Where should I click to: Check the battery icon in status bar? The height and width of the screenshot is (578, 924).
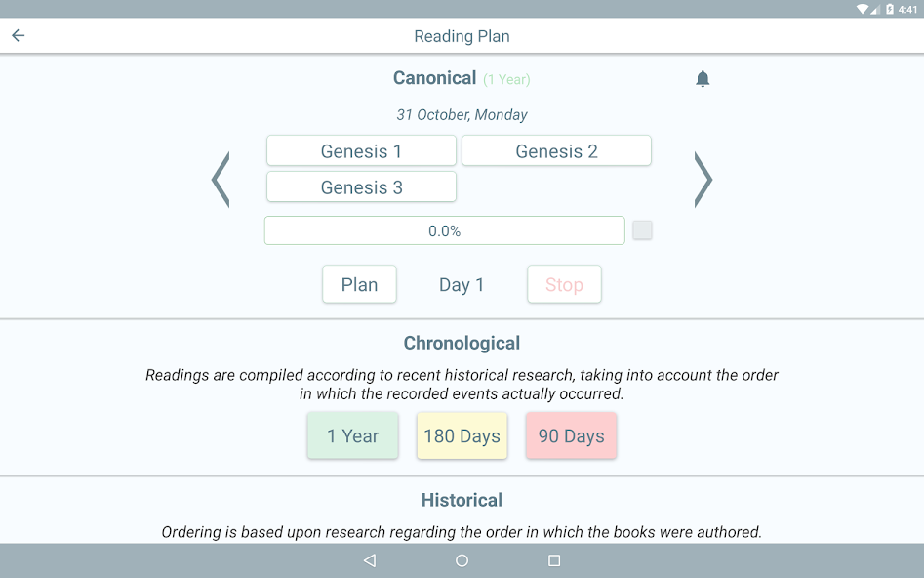point(890,9)
